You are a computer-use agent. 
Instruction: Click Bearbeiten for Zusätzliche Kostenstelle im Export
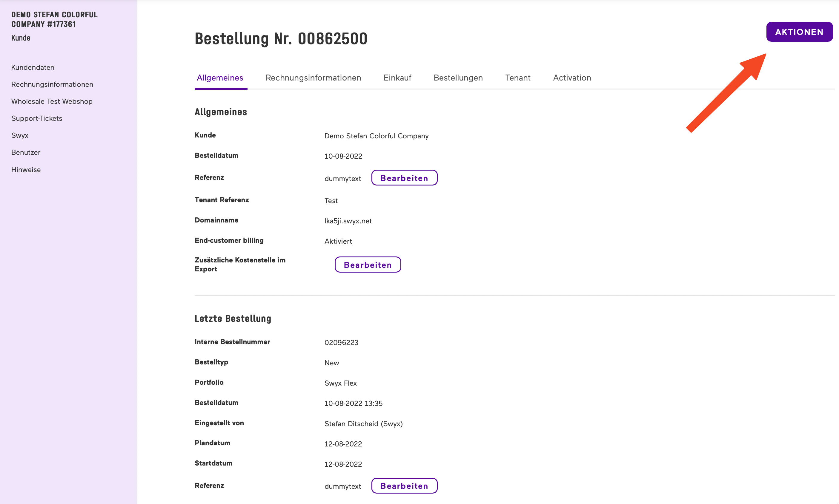point(368,265)
